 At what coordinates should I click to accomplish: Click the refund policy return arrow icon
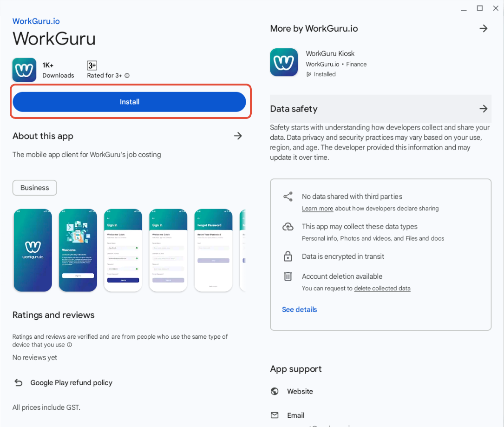[19, 383]
